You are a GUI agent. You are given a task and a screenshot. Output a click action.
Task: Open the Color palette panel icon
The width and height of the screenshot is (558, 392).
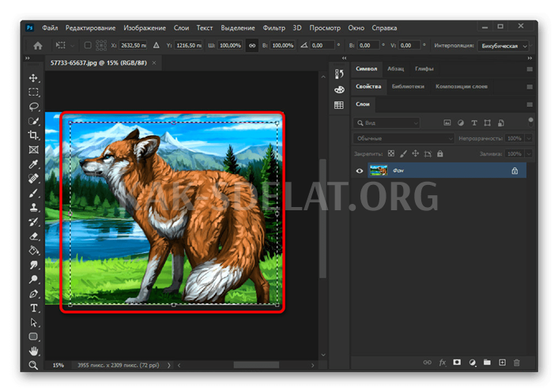339,89
